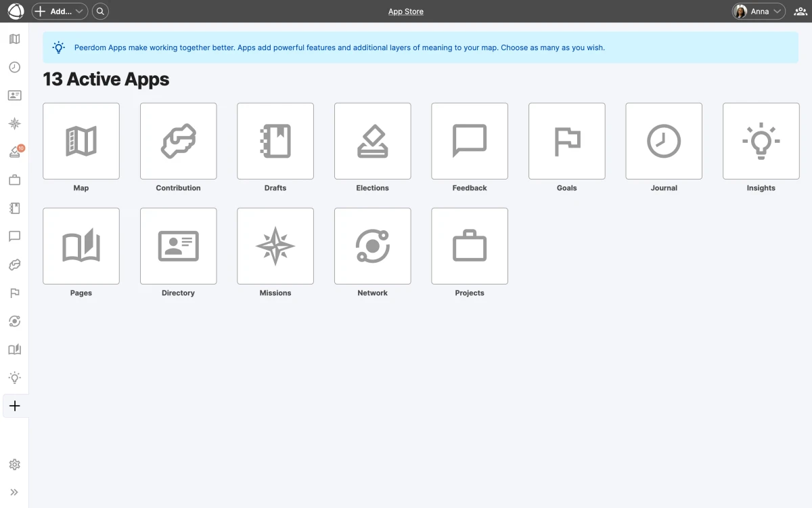Switch to the App Store tab
This screenshot has width=812, height=508.
point(405,11)
